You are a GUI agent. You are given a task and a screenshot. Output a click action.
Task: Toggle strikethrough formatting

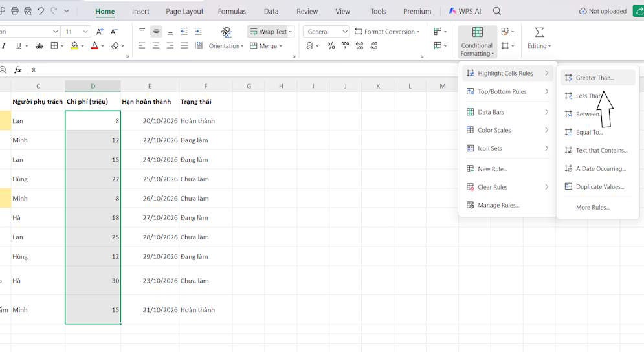[39, 46]
